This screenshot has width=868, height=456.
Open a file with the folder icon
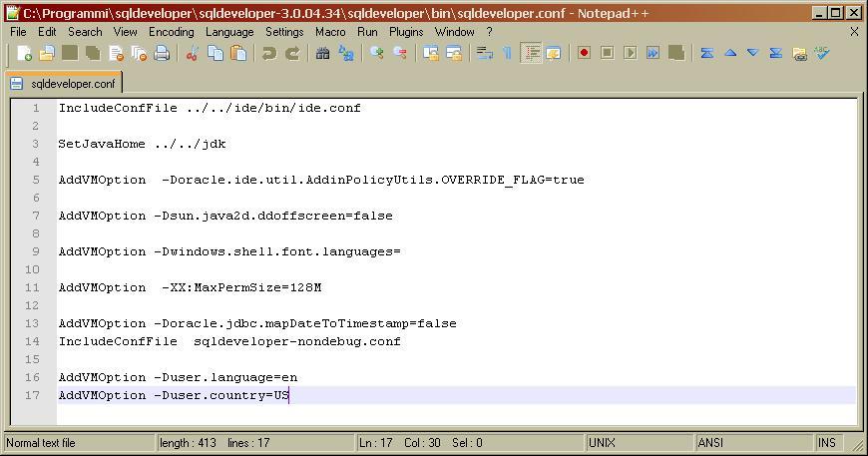pos(47,53)
